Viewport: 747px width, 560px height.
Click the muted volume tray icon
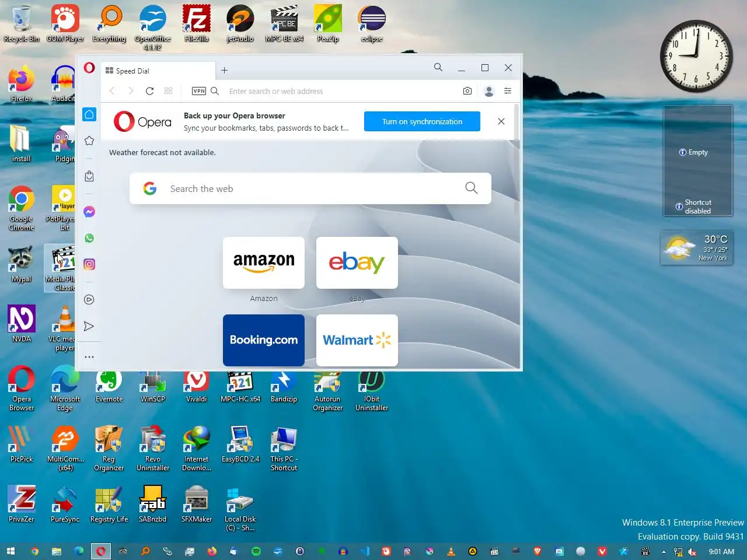coord(692,552)
